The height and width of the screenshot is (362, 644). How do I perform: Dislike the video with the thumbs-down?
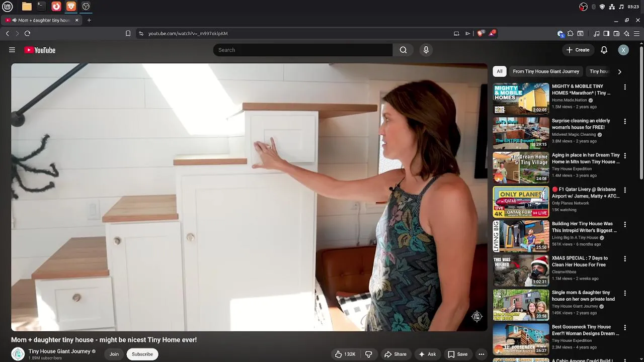(369, 354)
